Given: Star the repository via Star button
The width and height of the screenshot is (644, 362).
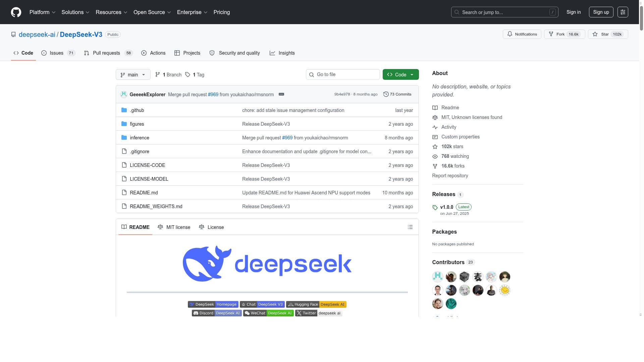Looking at the screenshot, I should click(x=608, y=34).
